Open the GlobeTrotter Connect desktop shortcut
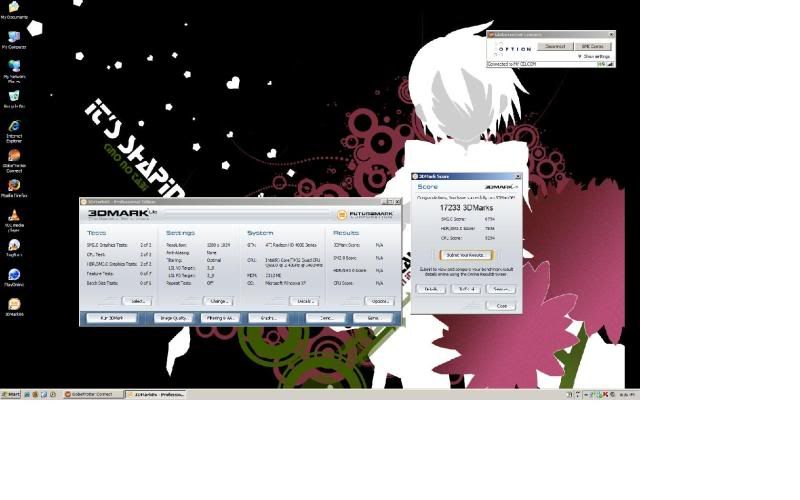This screenshot has width=800, height=500. click(14, 161)
